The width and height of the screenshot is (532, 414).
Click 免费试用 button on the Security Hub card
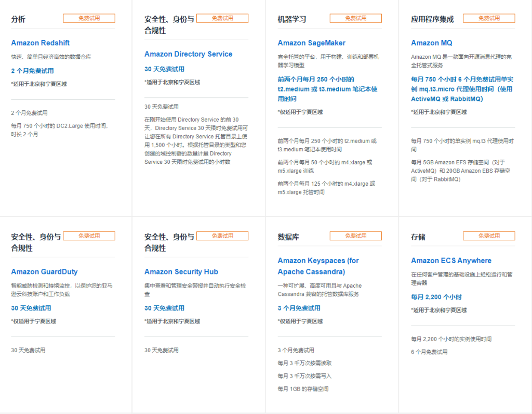[222, 236]
